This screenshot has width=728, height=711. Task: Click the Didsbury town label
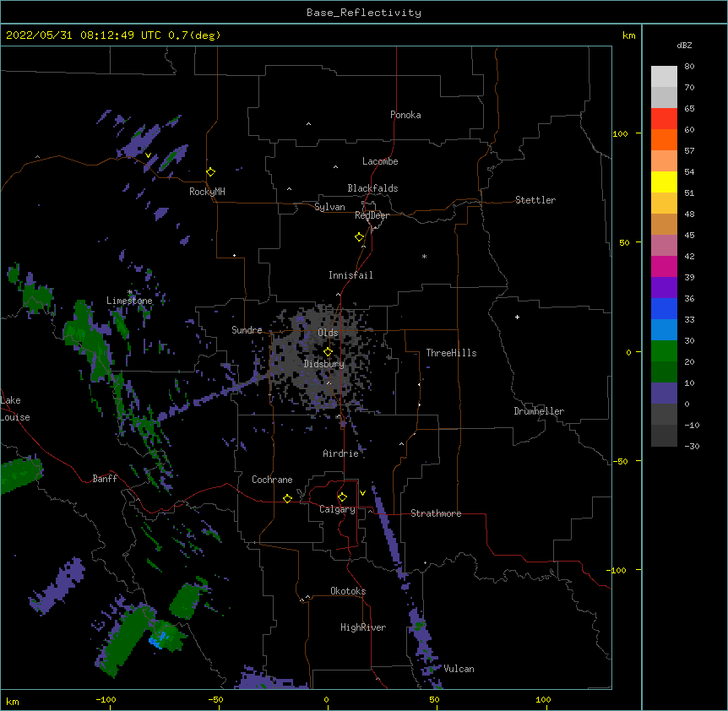coord(323,364)
